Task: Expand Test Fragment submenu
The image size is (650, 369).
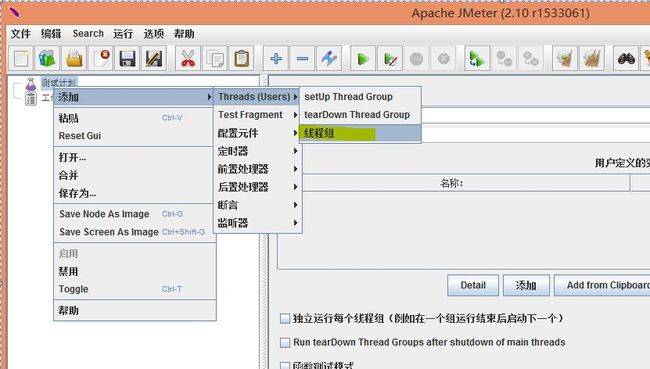Action: (x=257, y=115)
